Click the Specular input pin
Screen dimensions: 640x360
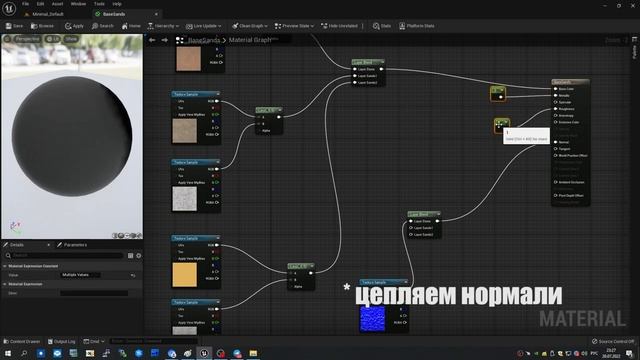(556, 102)
